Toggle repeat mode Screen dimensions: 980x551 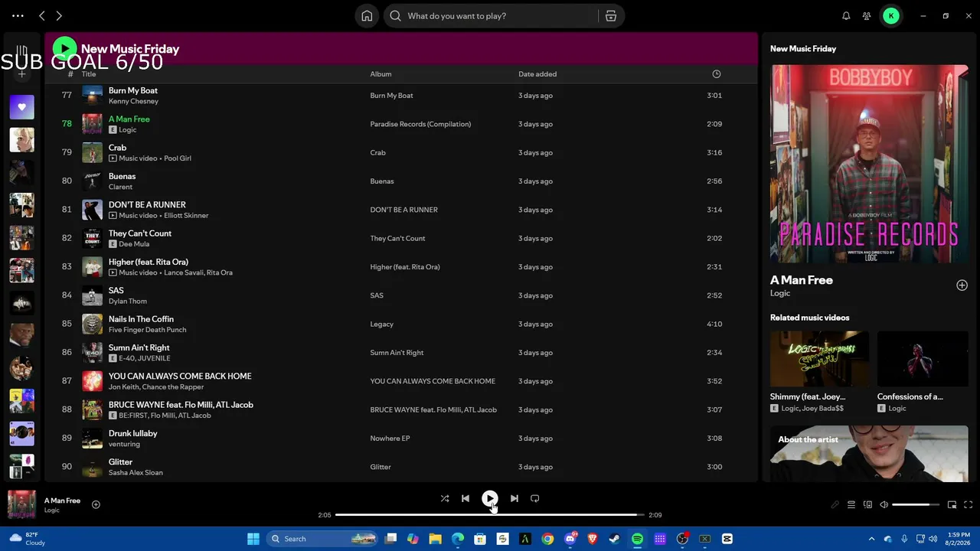(535, 499)
